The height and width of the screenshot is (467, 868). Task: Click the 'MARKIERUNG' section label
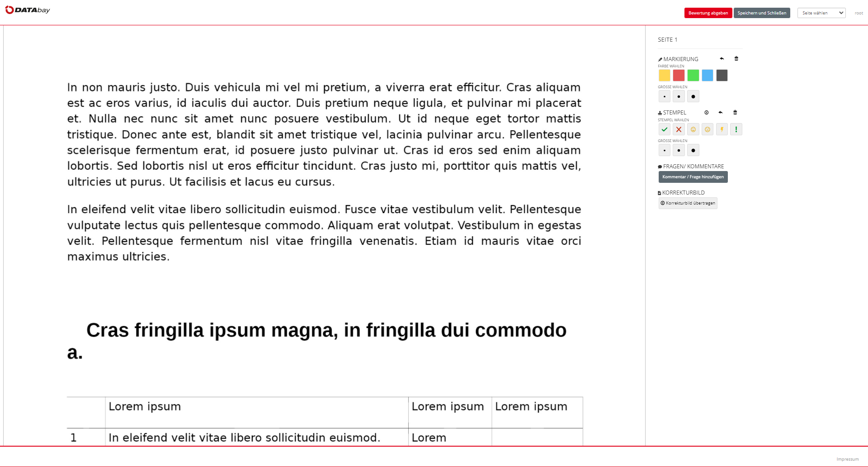pos(681,59)
